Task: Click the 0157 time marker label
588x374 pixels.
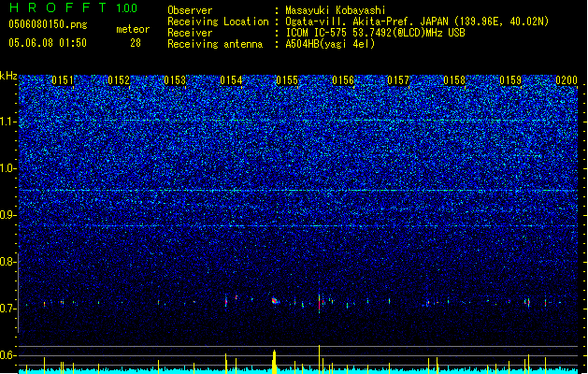Action: click(x=398, y=80)
